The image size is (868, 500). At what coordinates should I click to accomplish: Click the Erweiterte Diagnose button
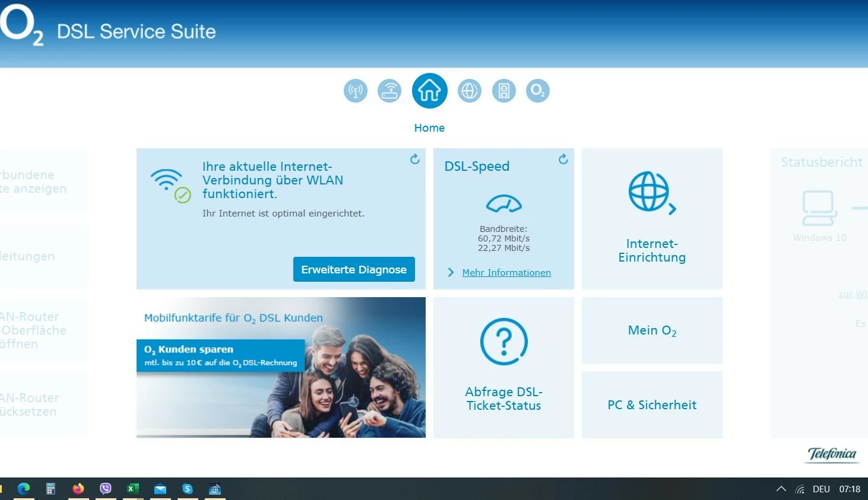click(354, 269)
